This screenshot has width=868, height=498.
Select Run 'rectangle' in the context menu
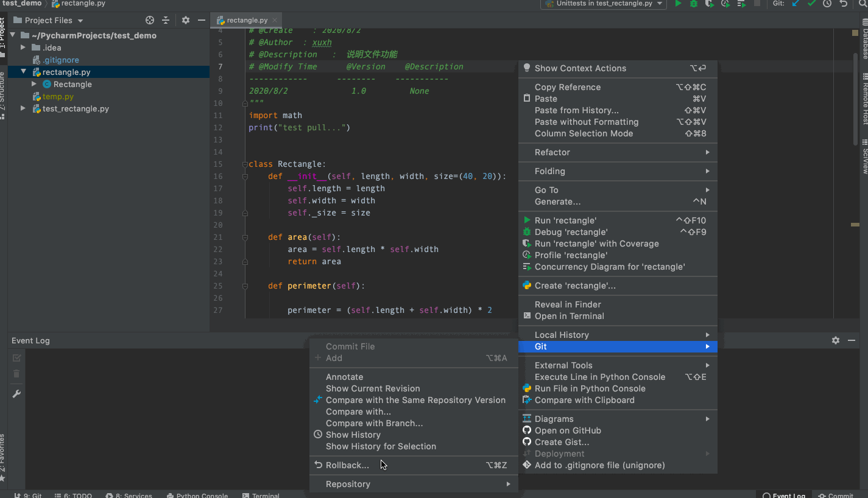click(618, 220)
